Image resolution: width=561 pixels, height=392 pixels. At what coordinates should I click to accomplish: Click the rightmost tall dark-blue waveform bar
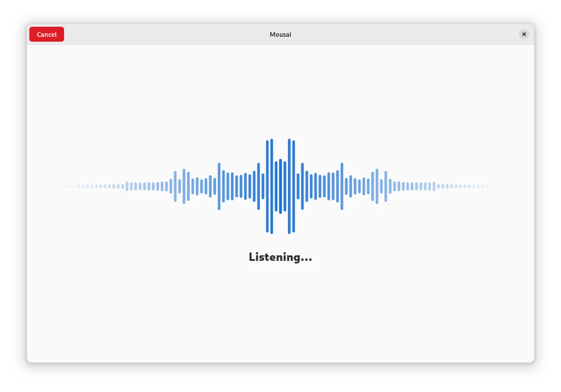tap(293, 186)
